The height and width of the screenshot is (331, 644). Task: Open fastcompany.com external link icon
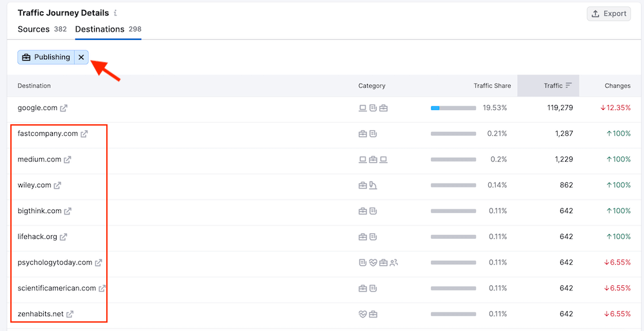point(84,134)
